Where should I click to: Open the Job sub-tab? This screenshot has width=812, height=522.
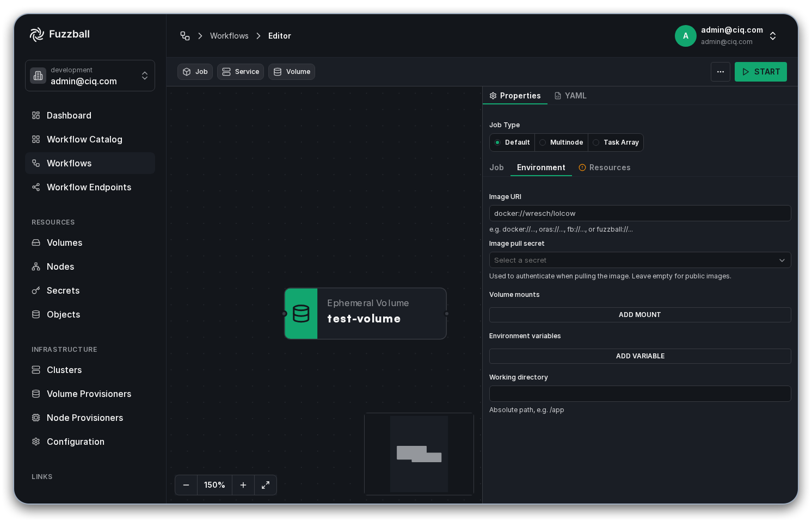(x=496, y=167)
